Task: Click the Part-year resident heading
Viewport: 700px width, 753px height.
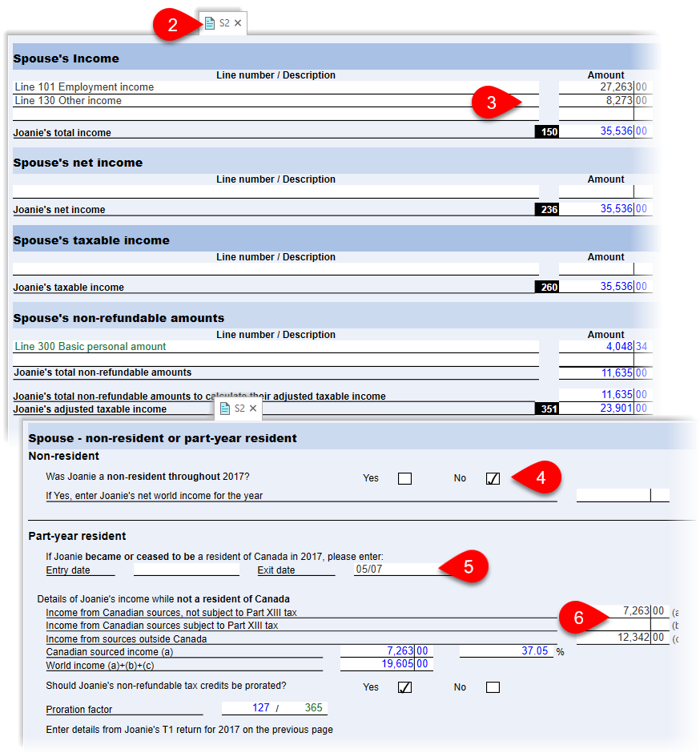Action: pyautogui.click(x=77, y=537)
